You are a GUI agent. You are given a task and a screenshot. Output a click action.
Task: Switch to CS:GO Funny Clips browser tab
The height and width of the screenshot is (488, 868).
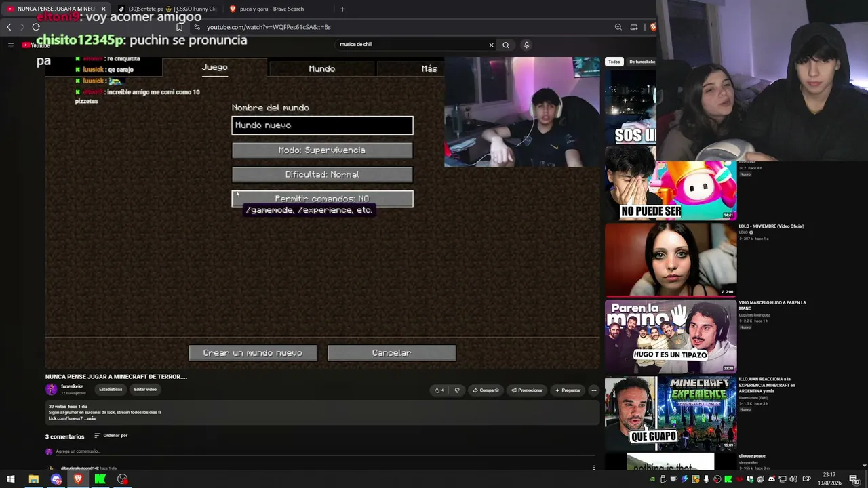[x=167, y=9]
